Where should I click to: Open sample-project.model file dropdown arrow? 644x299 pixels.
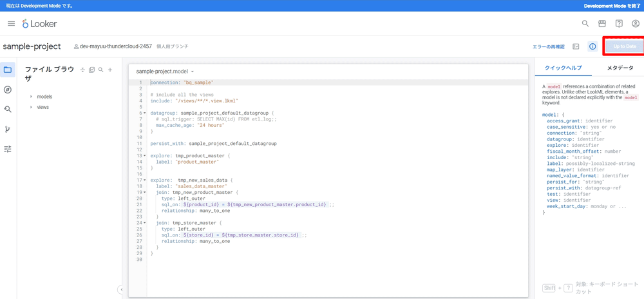click(x=193, y=72)
